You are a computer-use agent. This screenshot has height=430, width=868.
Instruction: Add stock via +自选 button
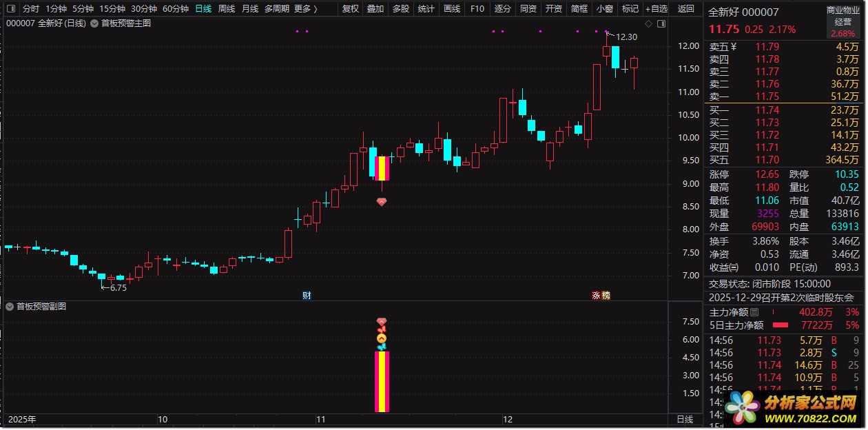(657, 9)
